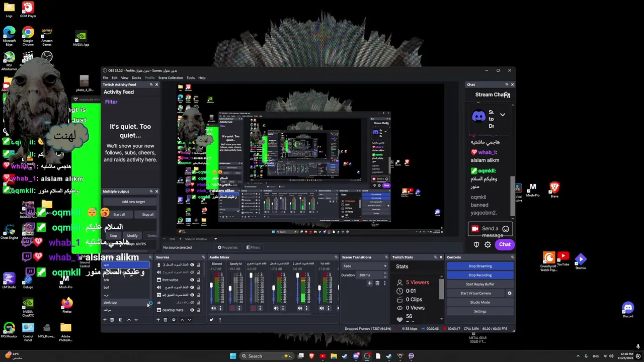644x362 pixels.
Task: Start the Replay Buffer
Action: pos(480,284)
